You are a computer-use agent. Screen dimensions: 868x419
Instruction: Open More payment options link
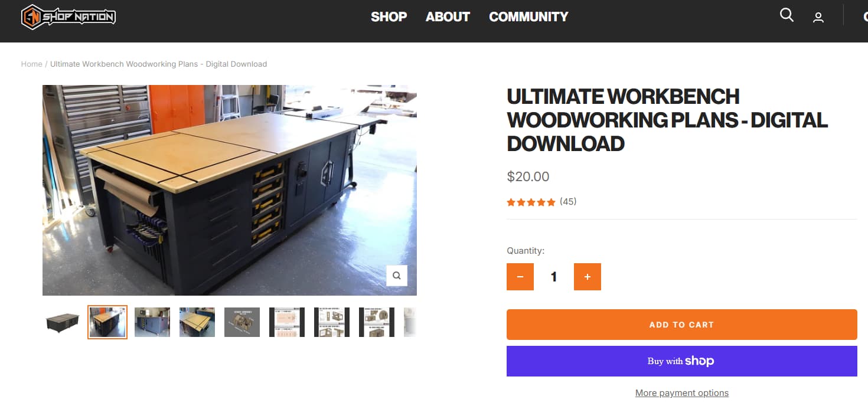point(681,393)
